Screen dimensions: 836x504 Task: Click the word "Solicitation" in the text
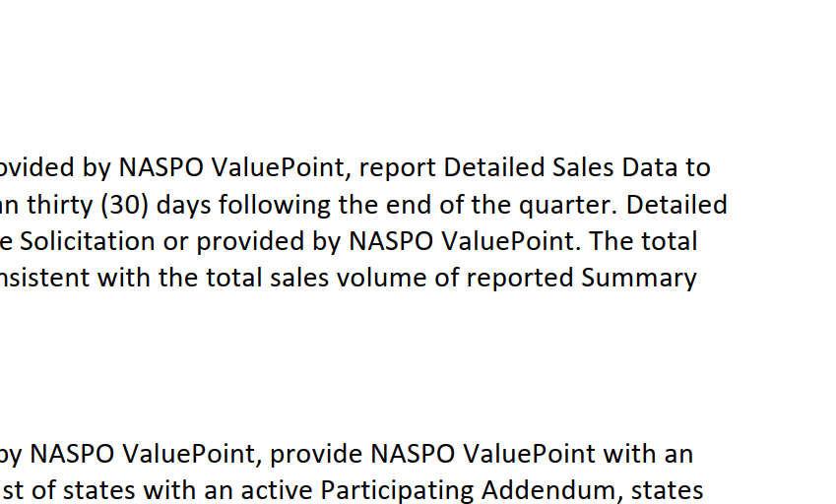point(88,241)
